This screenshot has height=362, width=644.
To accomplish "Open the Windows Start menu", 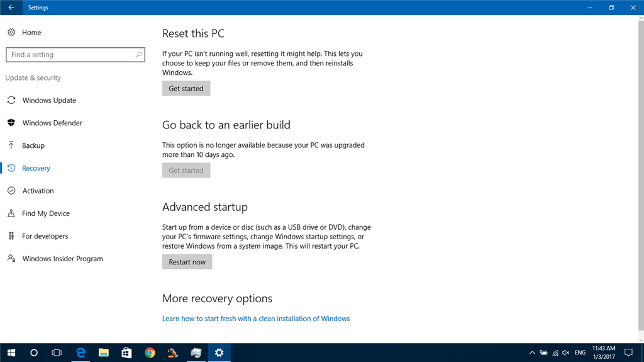I will point(11,353).
